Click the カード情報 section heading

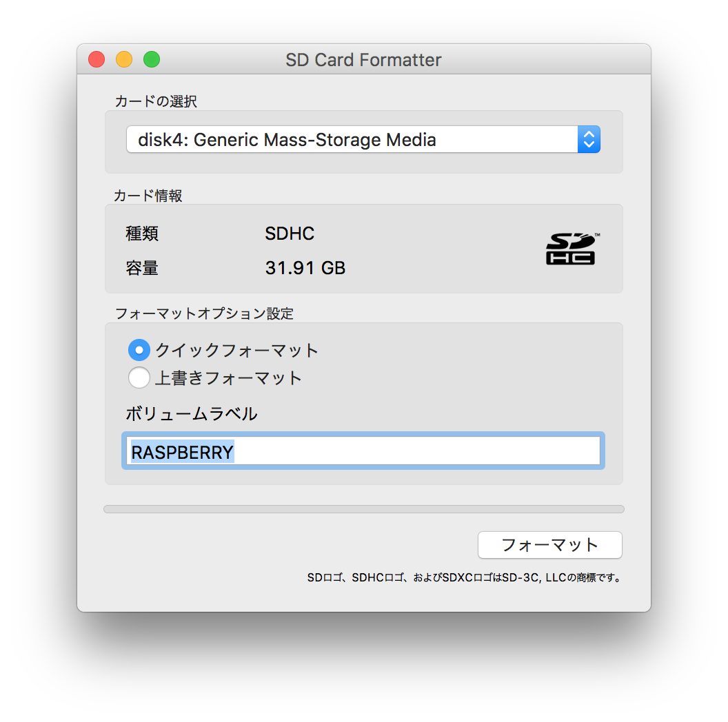[x=148, y=196]
